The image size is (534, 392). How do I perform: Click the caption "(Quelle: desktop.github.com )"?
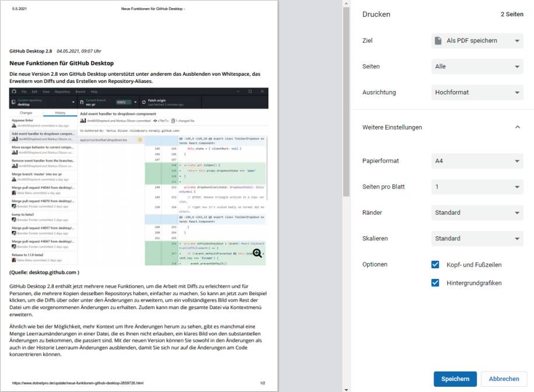click(44, 272)
